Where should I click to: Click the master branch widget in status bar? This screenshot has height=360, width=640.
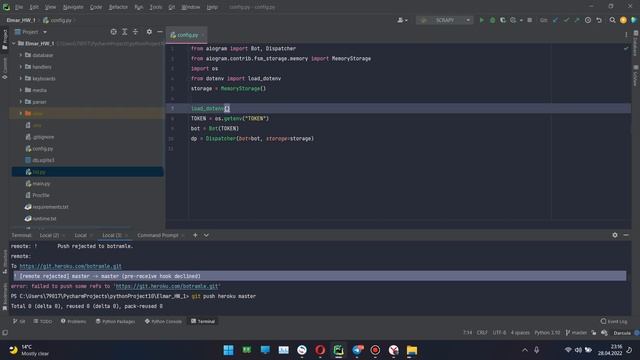tap(576, 333)
